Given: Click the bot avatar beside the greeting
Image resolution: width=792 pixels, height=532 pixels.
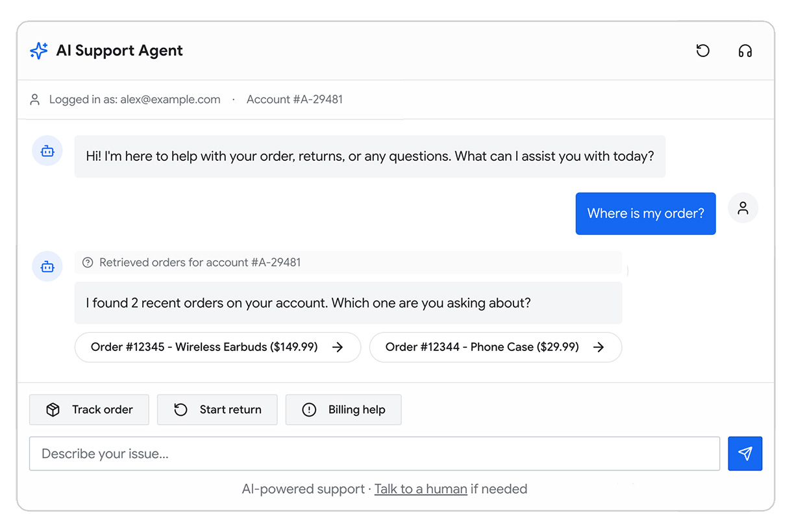Looking at the screenshot, I should pyautogui.click(x=47, y=151).
